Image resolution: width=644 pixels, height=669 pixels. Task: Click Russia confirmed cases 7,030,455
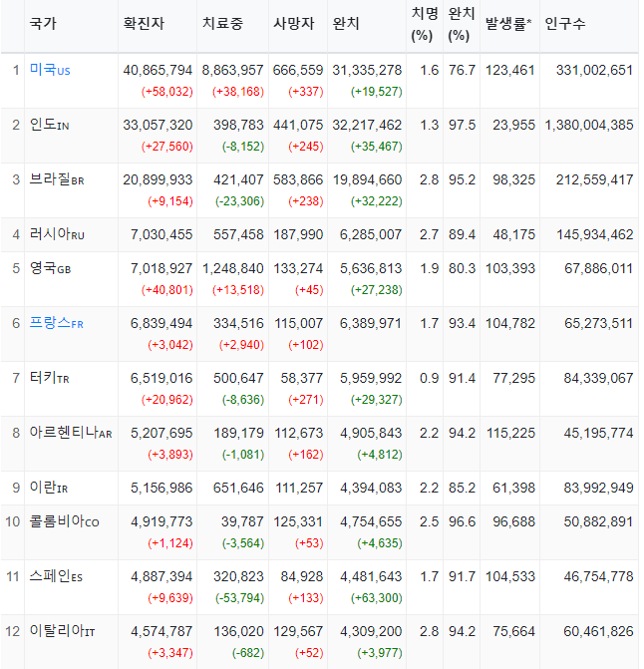[161, 234]
